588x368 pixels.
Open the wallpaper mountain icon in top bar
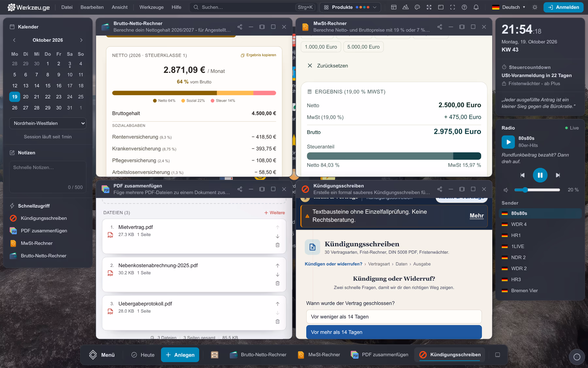[x=405, y=7]
